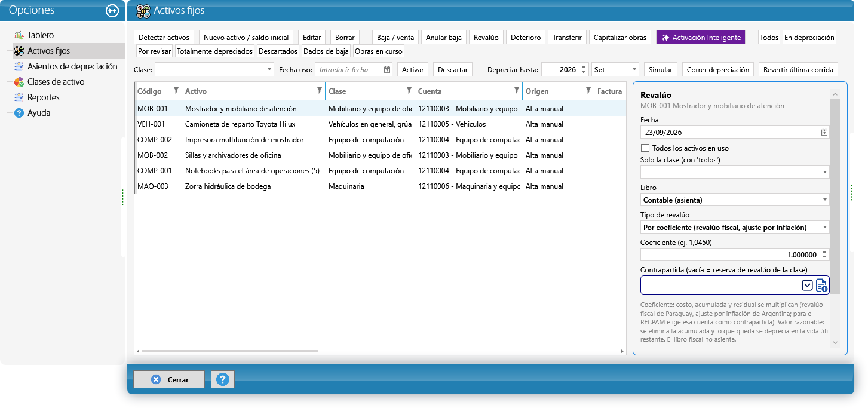The width and height of the screenshot is (868, 408).
Task: Increase the Coeficiente value with the up arrow
Action: (x=824, y=251)
